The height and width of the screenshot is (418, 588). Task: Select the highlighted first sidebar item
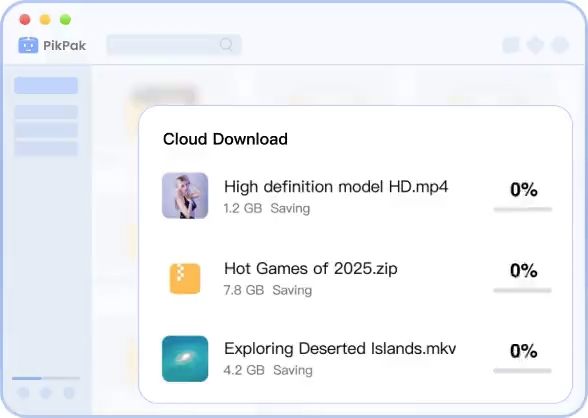pyautogui.click(x=46, y=85)
